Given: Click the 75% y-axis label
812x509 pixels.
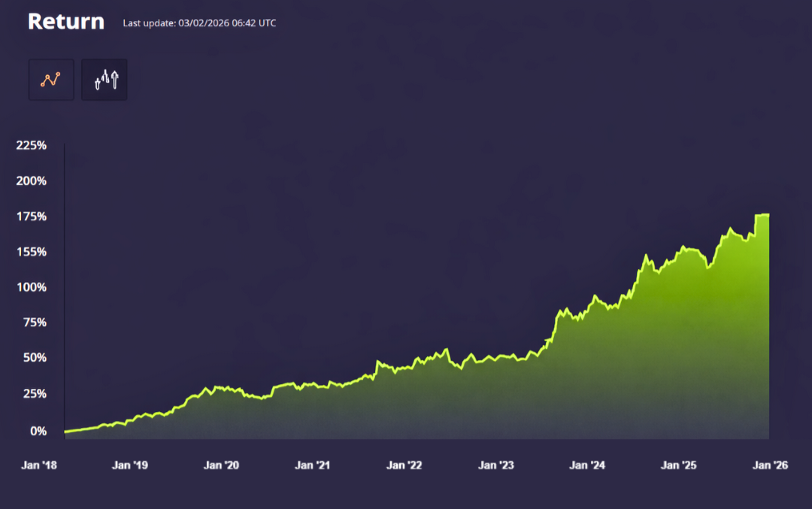Looking at the screenshot, I should tap(35, 322).
